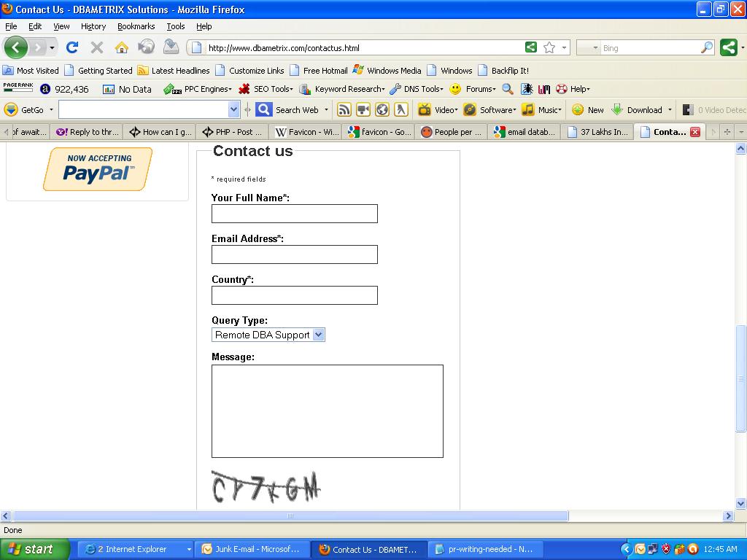Click the blue Search Web magnifier button

[x=263, y=110]
